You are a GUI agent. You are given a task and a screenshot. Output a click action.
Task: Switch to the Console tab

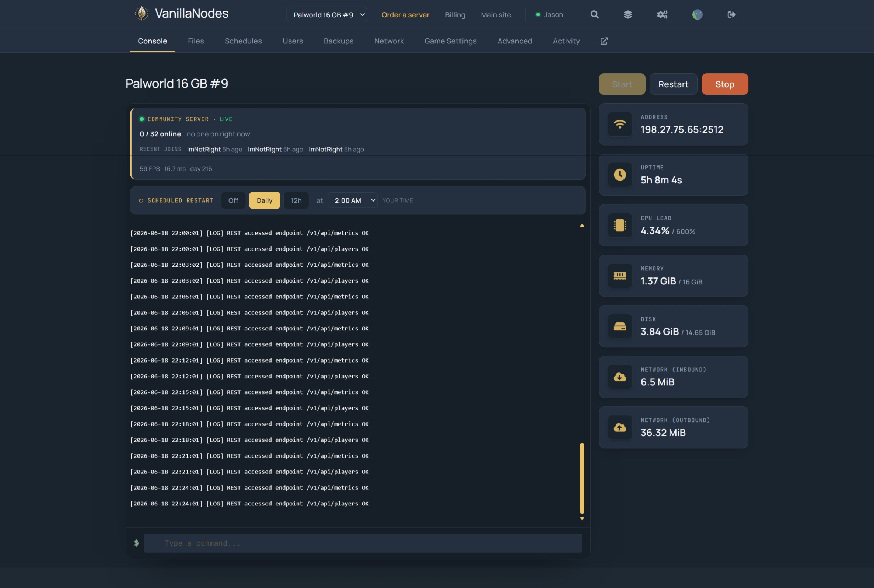tap(152, 41)
